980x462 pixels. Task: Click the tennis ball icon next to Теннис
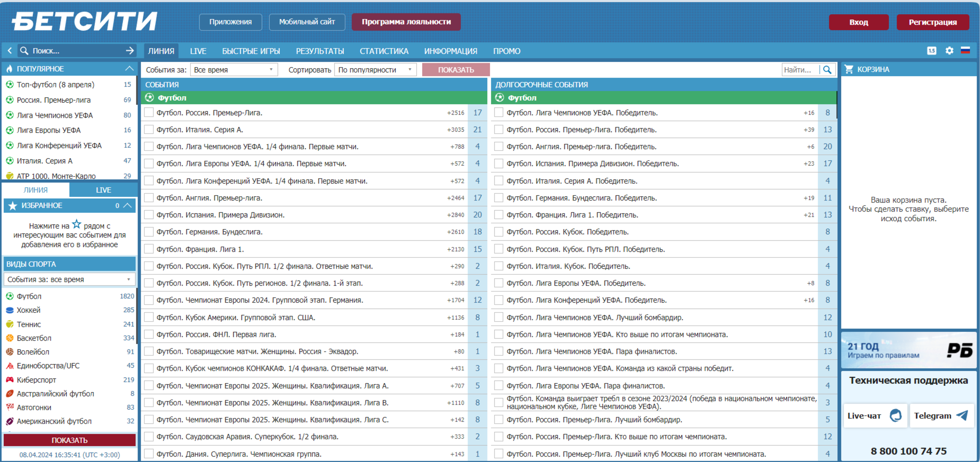coord(10,324)
